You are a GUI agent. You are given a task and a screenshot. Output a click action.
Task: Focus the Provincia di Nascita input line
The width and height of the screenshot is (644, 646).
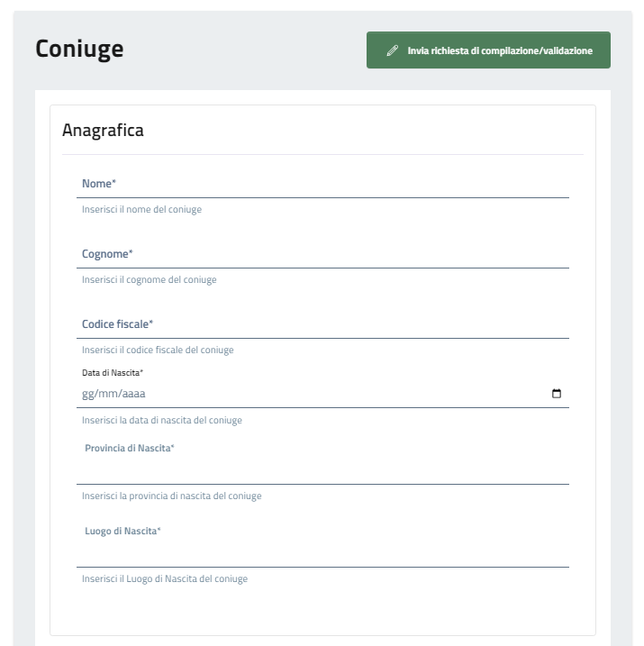point(324,470)
